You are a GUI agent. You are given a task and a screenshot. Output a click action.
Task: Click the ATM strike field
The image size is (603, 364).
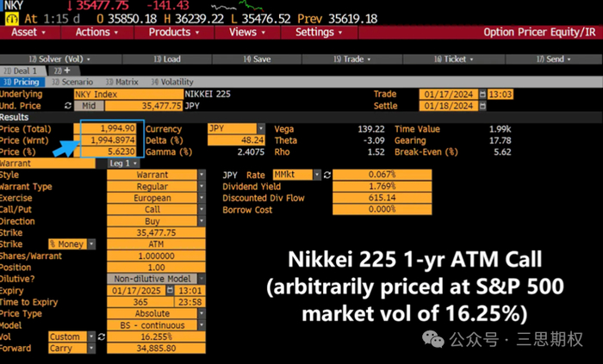point(156,244)
